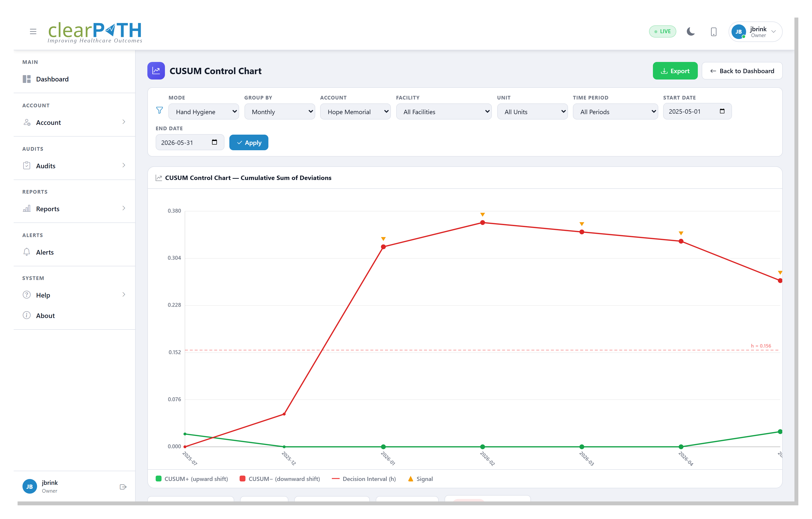This screenshot has width=812, height=519.
Task: Toggle Decision Interval (h) legend item
Action: (364, 479)
